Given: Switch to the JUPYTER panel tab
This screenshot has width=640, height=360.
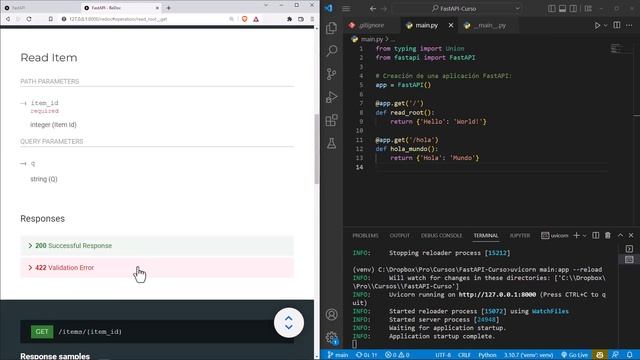Looking at the screenshot, I should point(520,236).
